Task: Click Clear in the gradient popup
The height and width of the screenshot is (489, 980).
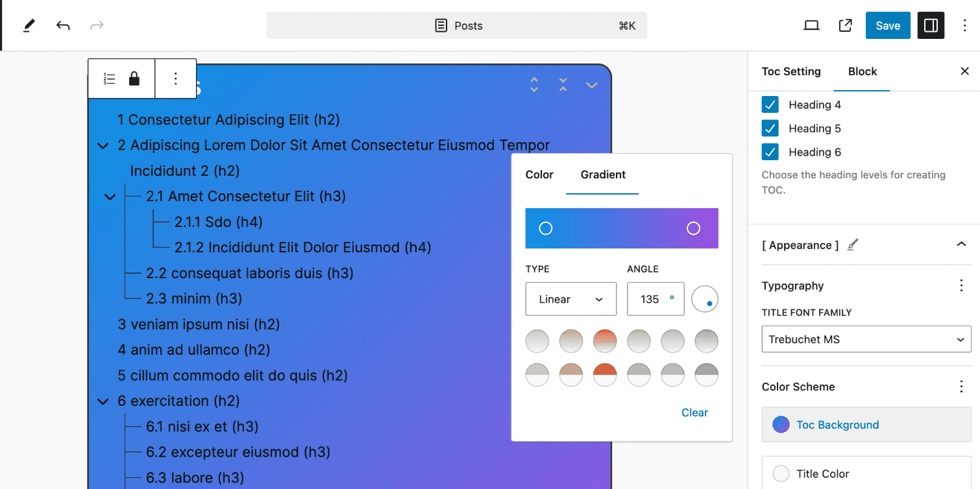Action: tap(694, 412)
